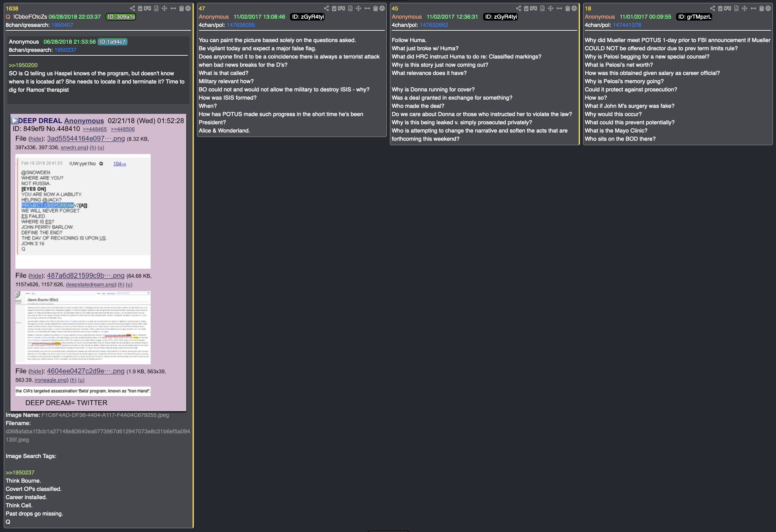776x532 pixels.
Task: Click circled up-arrow icon on post 18
Action: pyautogui.click(x=768, y=8)
